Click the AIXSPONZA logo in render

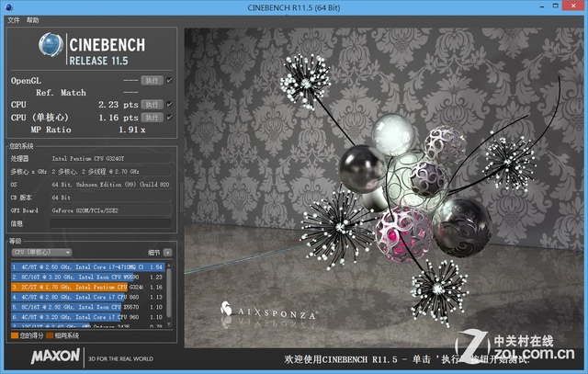click(x=269, y=311)
